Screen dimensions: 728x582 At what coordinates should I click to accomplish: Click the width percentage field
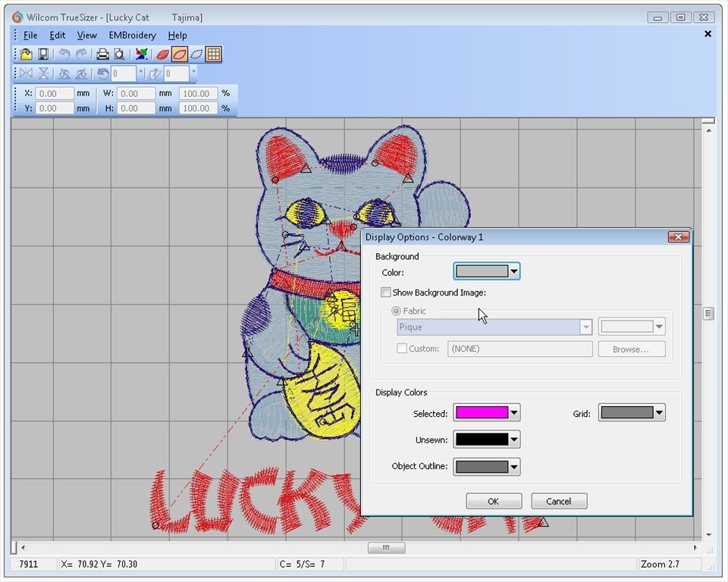click(198, 93)
